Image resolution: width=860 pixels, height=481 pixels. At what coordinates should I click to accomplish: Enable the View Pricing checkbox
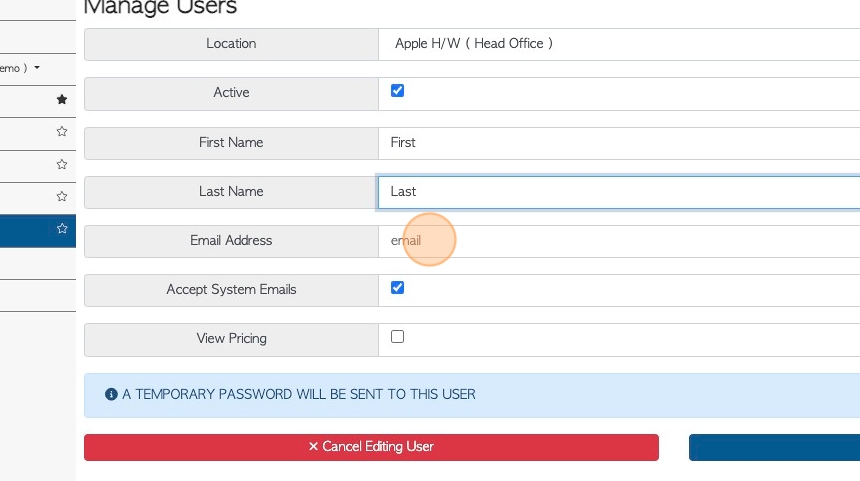pyautogui.click(x=398, y=336)
